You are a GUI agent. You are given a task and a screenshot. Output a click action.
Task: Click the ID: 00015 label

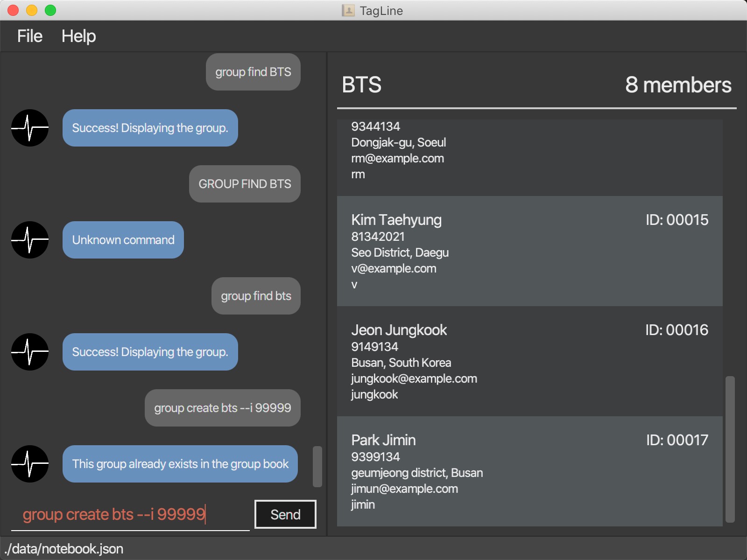677,220
